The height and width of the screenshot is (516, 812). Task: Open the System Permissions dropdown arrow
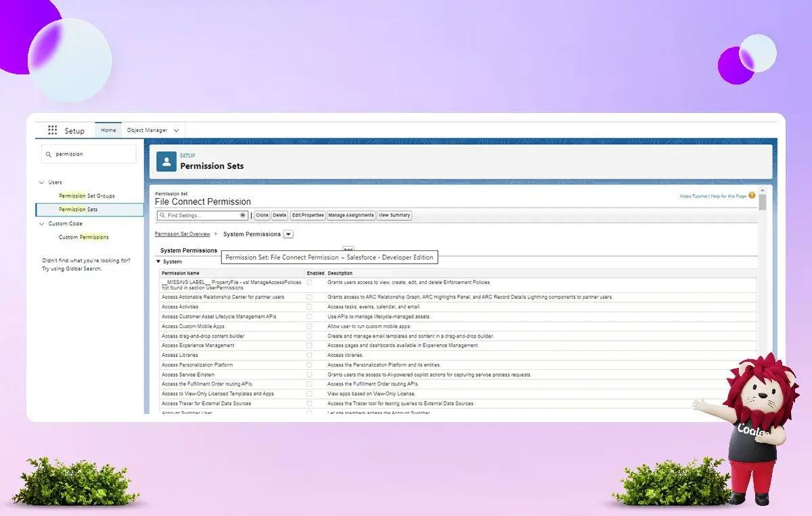(288, 234)
